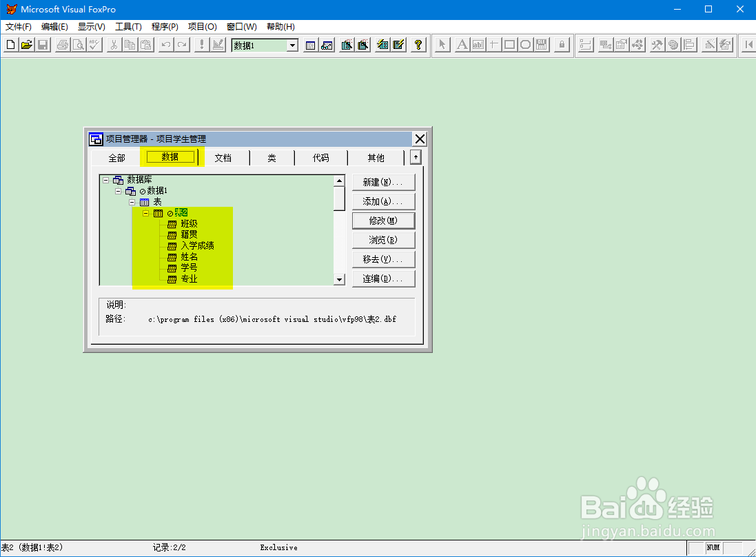Click the New file toolbar icon
Viewport: 756px width, 557px height.
pos(10,45)
